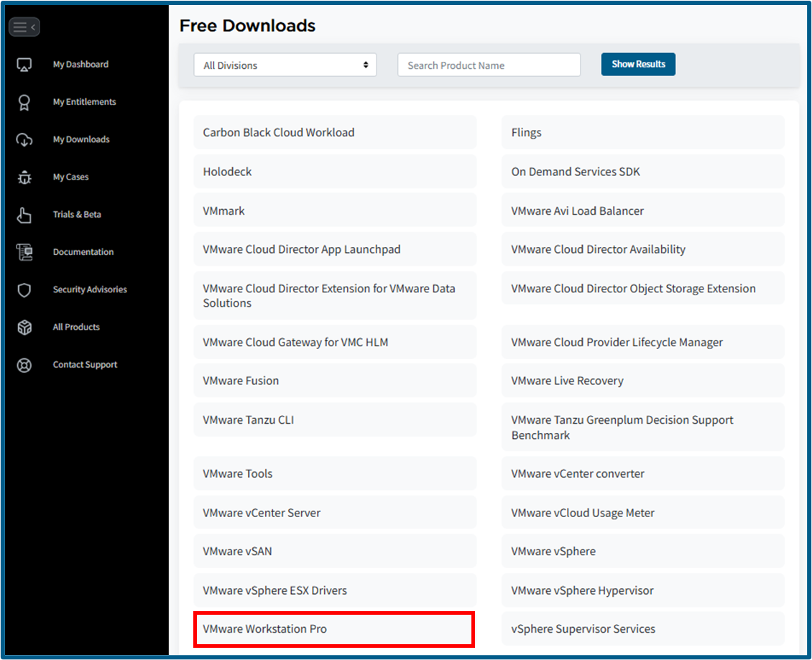Select VMware Live Recovery
This screenshot has width=812, height=660.
tap(642, 381)
